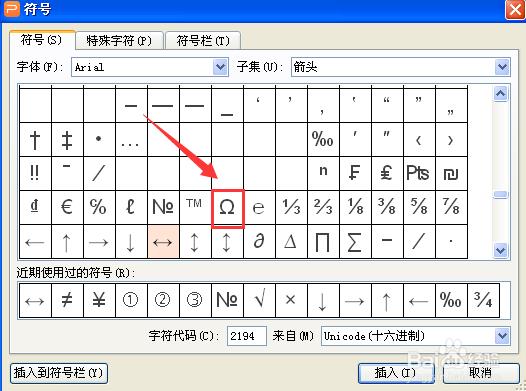Pick the five-eighths fraction symbol
The height and width of the screenshot is (391, 526).
(x=419, y=208)
